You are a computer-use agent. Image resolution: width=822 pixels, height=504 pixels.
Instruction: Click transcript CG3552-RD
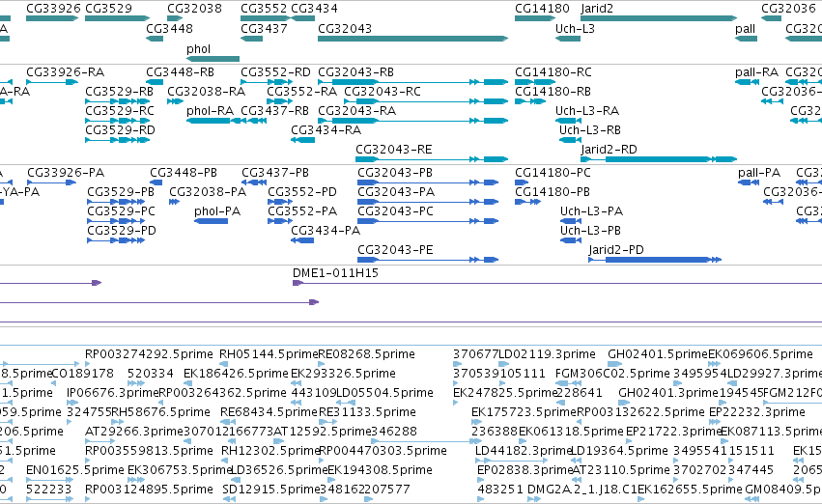275,72
